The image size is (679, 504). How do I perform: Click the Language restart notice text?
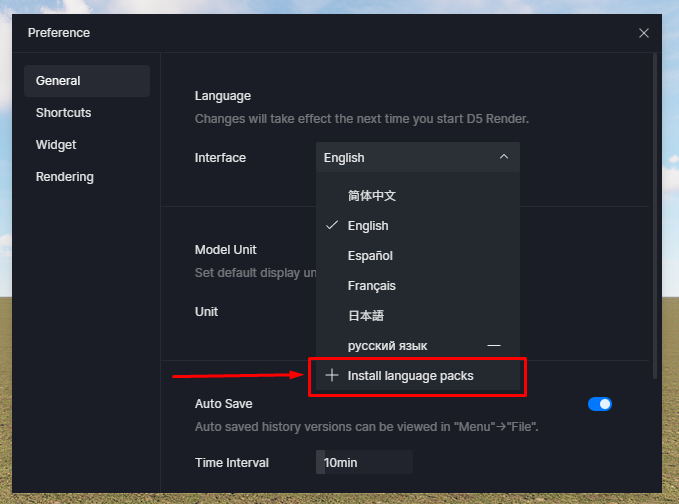coord(362,119)
